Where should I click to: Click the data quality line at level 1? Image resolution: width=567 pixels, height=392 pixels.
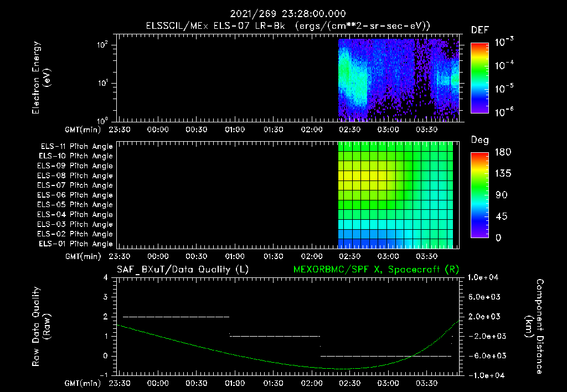click(x=275, y=336)
